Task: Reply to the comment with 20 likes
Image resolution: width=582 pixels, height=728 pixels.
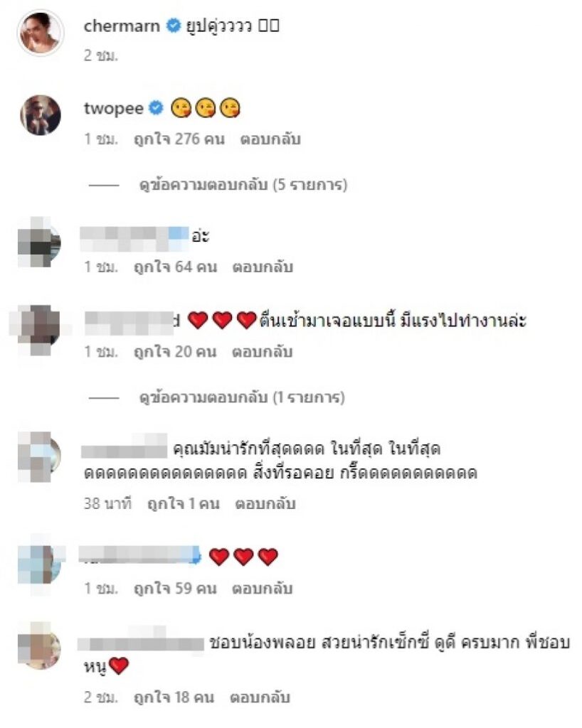Action: (263, 352)
